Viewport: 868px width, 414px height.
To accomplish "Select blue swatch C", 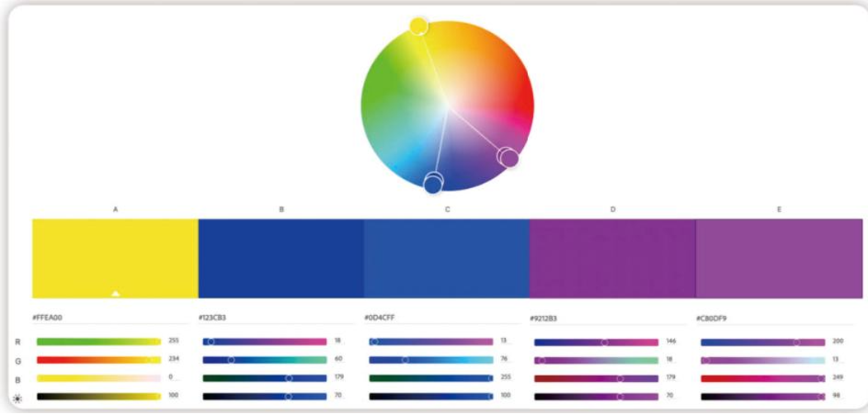I will 446,258.
